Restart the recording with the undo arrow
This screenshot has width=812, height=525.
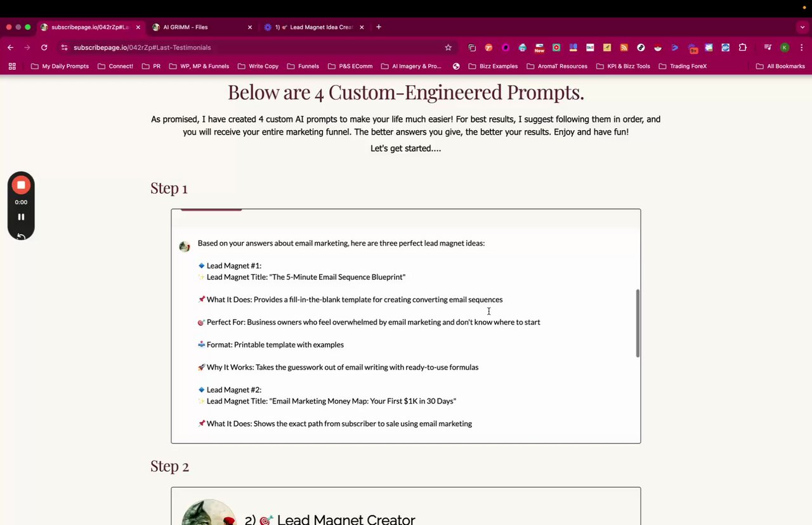click(21, 236)
